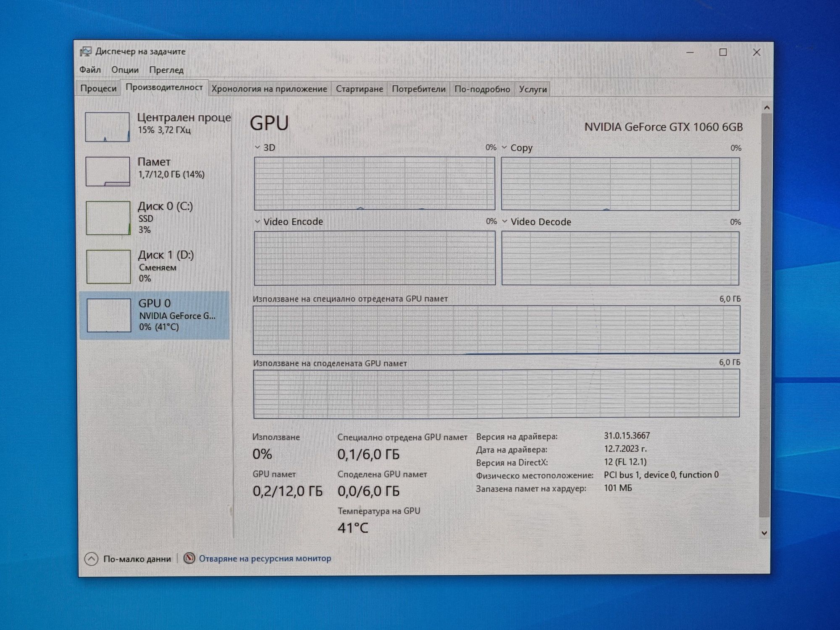The image size is (840, 630).
Task: Click the 15% 3,72 ГХц CPU text
Action: point(164,130)
